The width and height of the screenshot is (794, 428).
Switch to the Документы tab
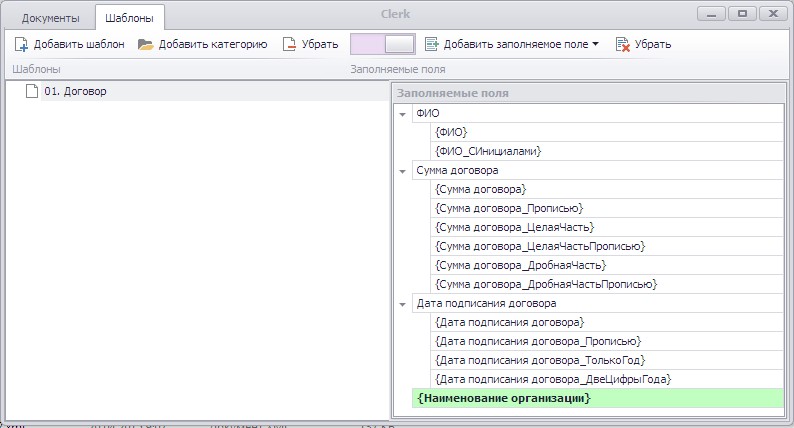pos(50,18)
